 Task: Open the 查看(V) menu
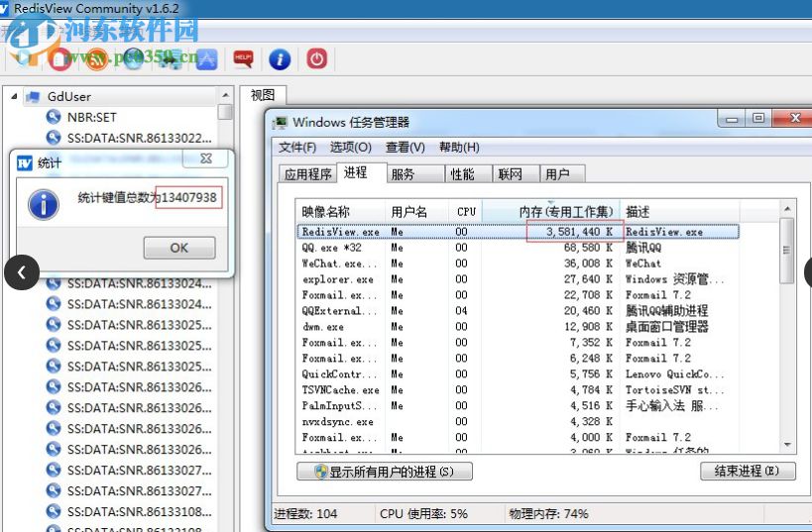405,148
